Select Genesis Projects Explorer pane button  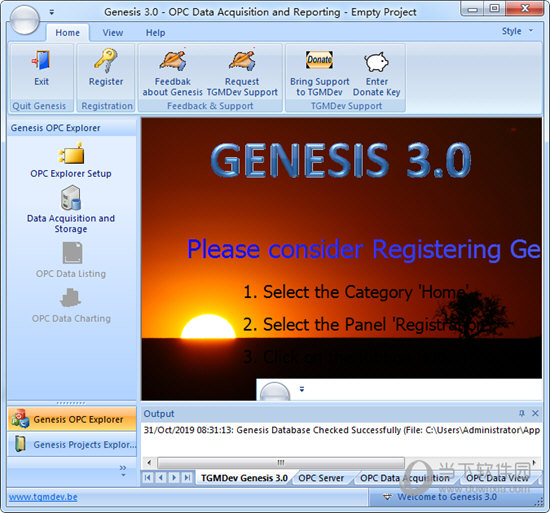pos(72,444)
